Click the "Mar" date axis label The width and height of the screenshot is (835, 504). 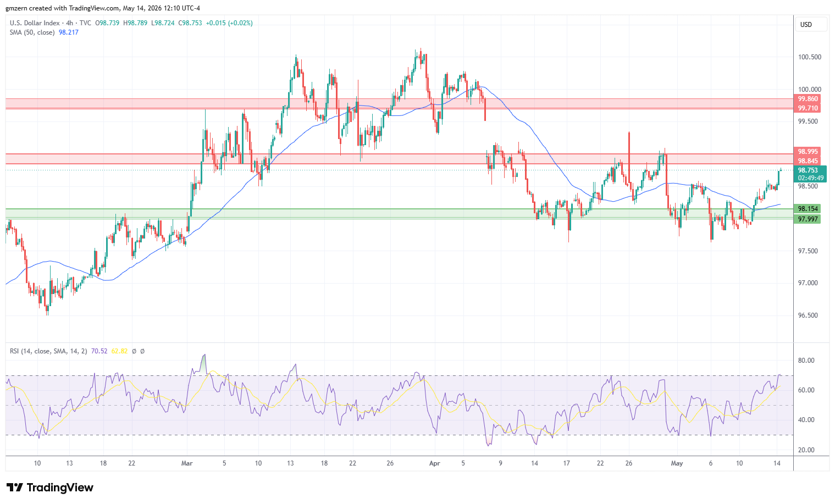tap(187, 463)
